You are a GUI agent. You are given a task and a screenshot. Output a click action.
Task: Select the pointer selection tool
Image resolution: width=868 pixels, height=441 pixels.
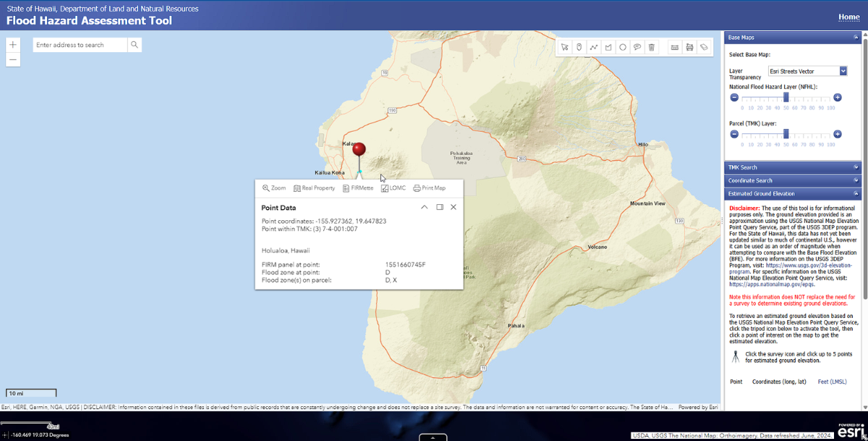click(564, 46)
